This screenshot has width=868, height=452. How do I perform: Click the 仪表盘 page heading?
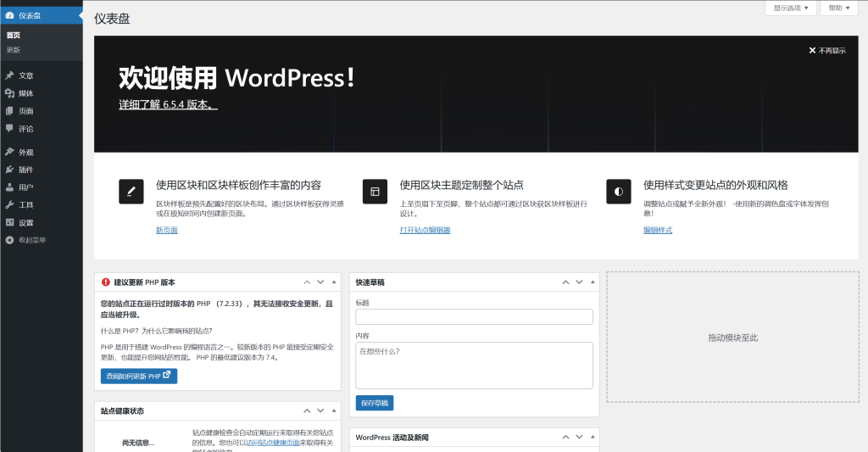[112, 19]
